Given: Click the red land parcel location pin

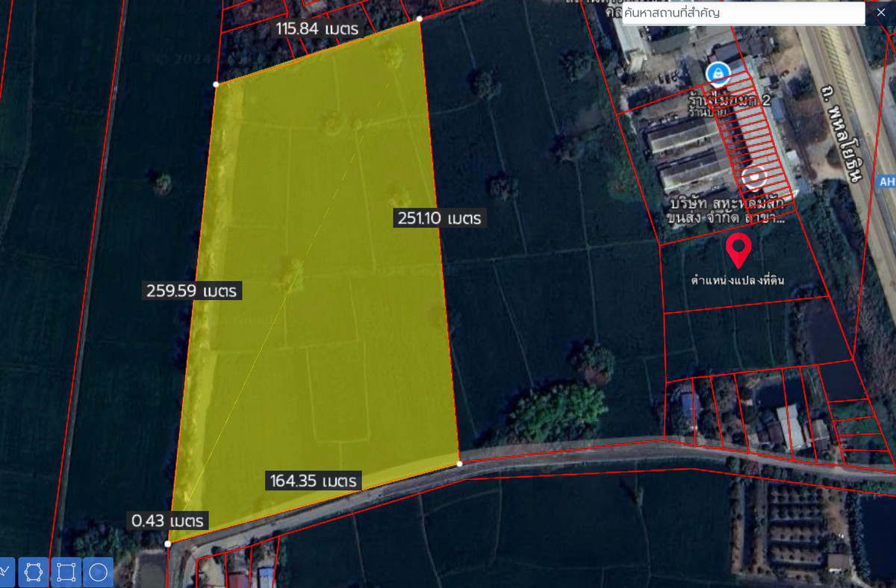Looking at the screenshot, I should (x=739, y=250).
